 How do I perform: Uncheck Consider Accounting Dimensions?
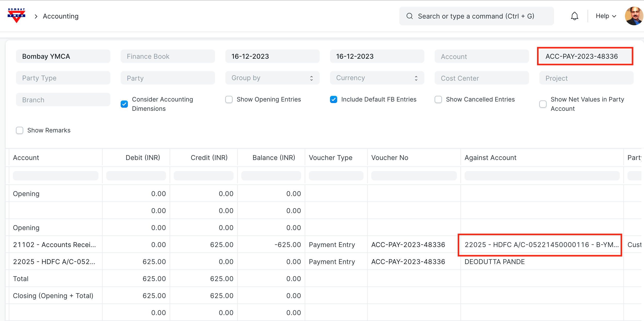[124, 104]
